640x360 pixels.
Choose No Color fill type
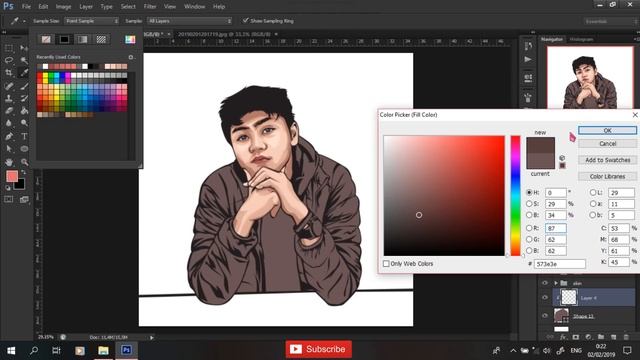click(x=46, y=39)
